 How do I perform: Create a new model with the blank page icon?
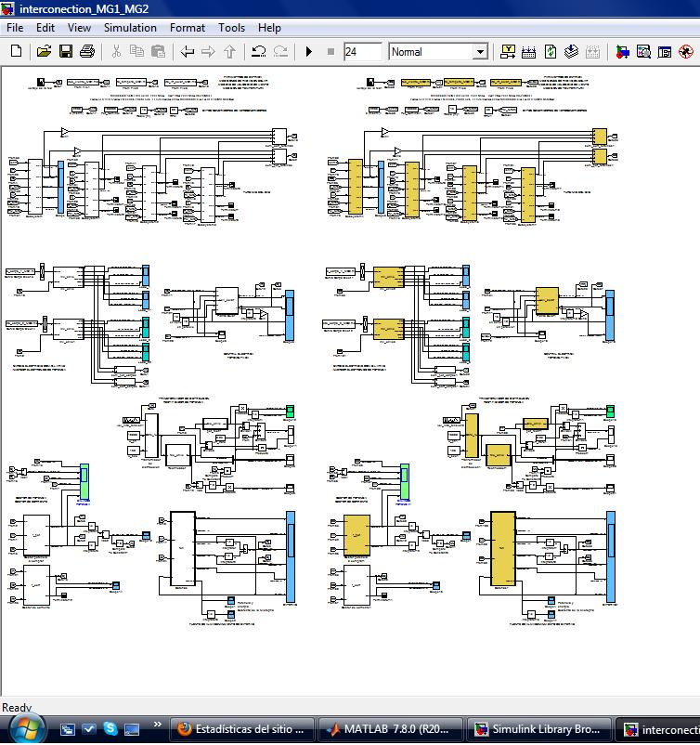coord(16,51)
